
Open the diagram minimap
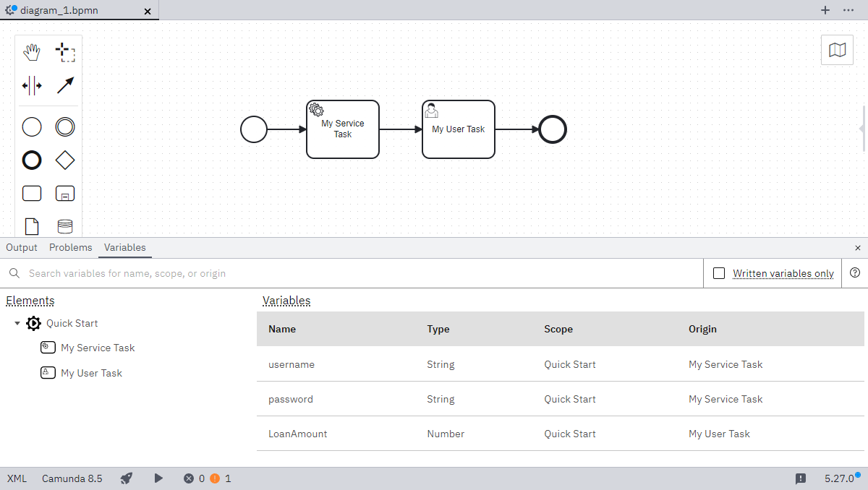[837, 50]
